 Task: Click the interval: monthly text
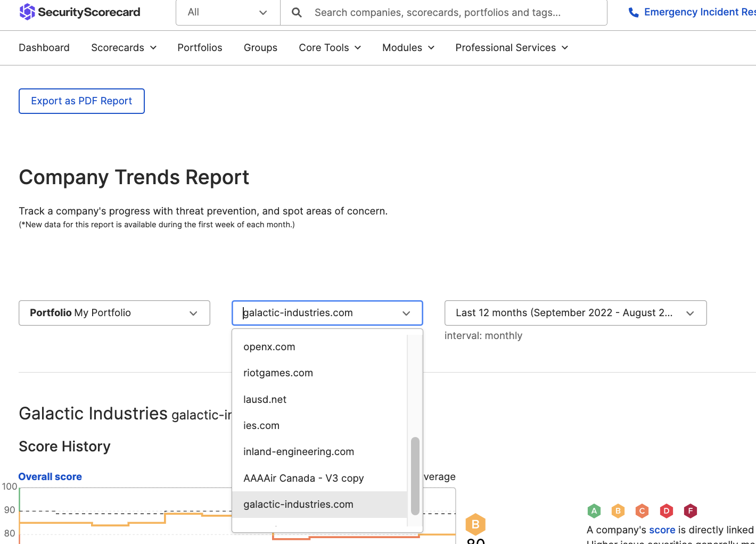pyautogui.click(x=483, y=336)
